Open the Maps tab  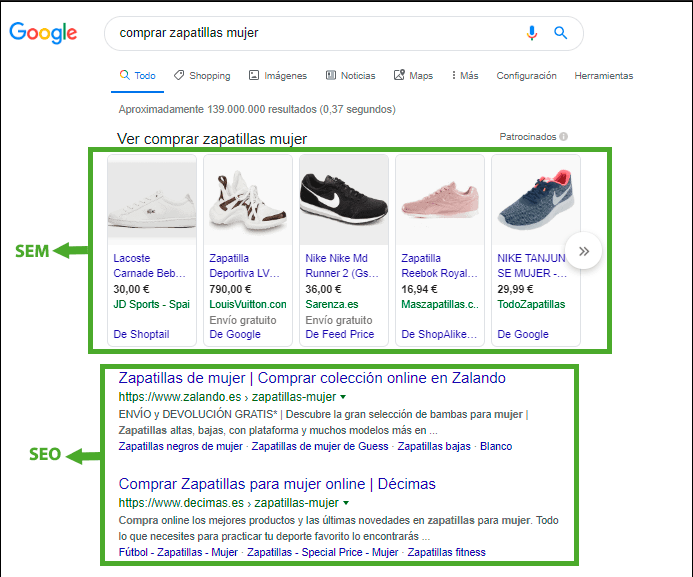(413, 76)
